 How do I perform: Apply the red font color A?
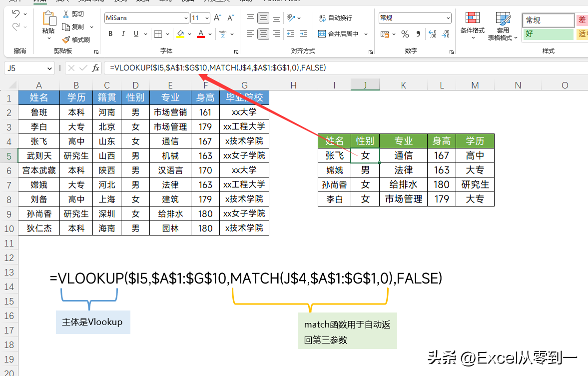201,34
